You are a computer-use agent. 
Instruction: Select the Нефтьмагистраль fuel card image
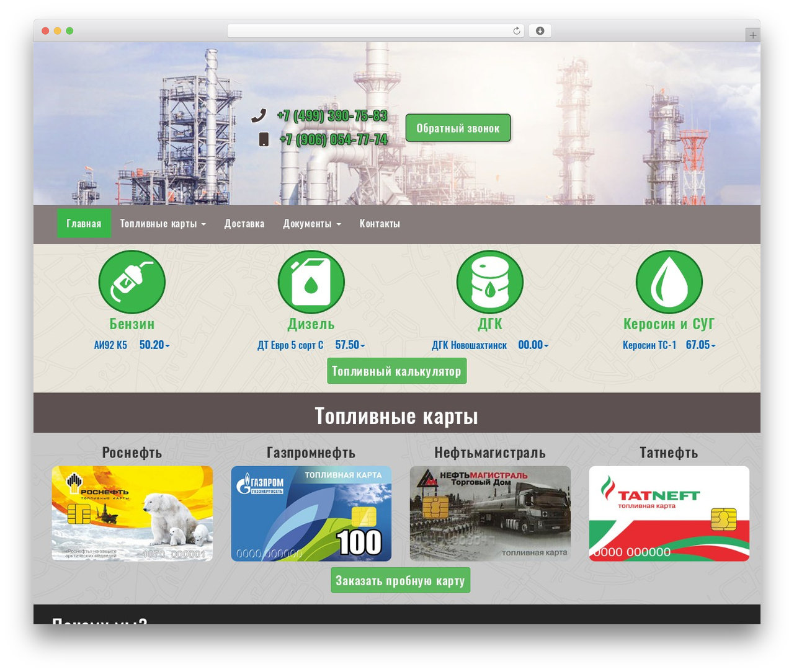(x=490, y=513)
